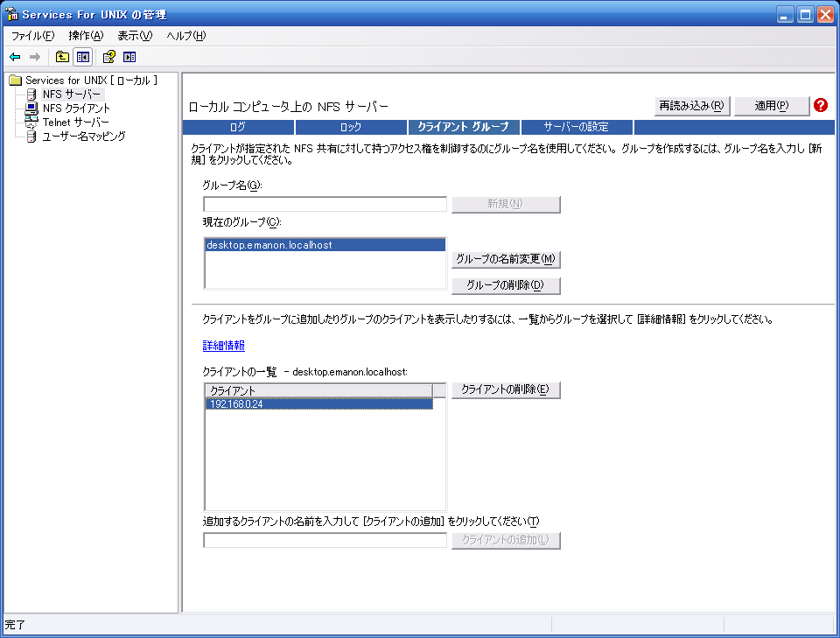840x638 pixels.
Task: Click the NFS クライアント computer icon
Action: tap(31, 109)
